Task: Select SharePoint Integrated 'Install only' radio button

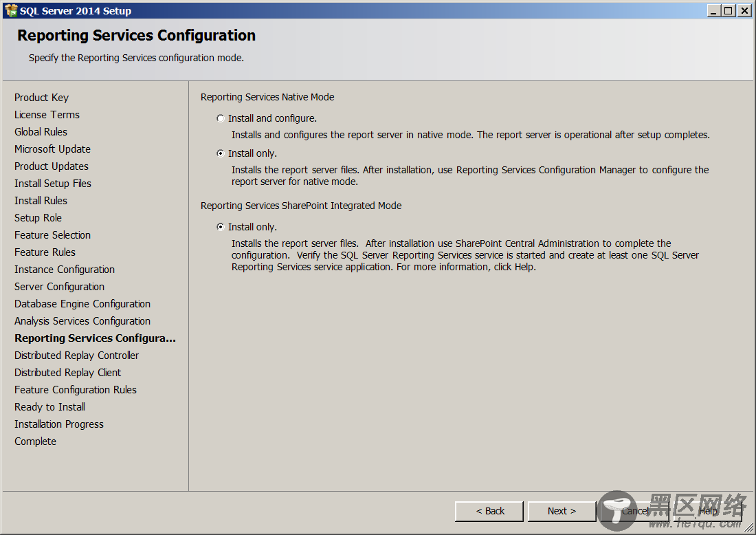Action: point(221,227)
